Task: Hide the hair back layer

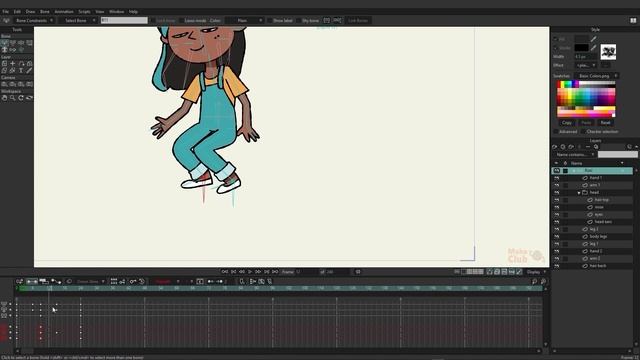Action: coord(557,266)
